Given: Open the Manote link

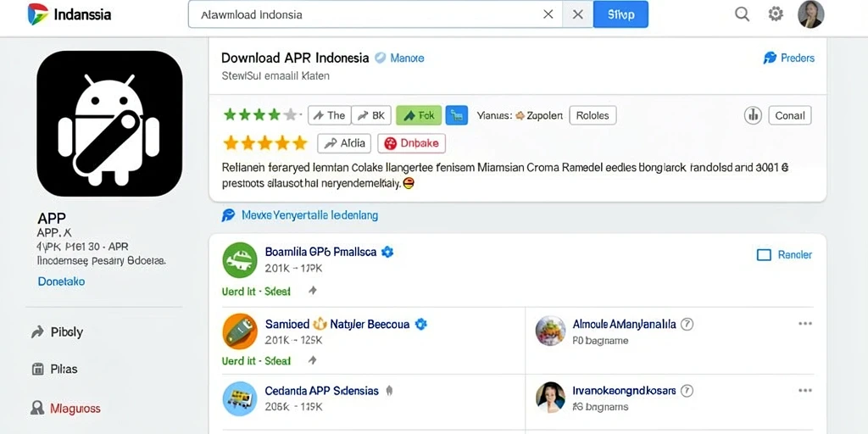Looking at the screenshot, I should pos(407,58).
